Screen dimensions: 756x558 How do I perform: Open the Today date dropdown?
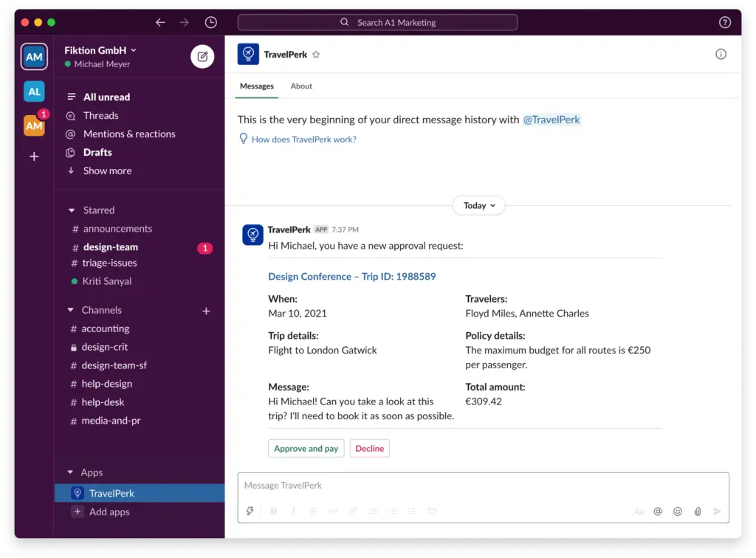[x=478, y=206]
